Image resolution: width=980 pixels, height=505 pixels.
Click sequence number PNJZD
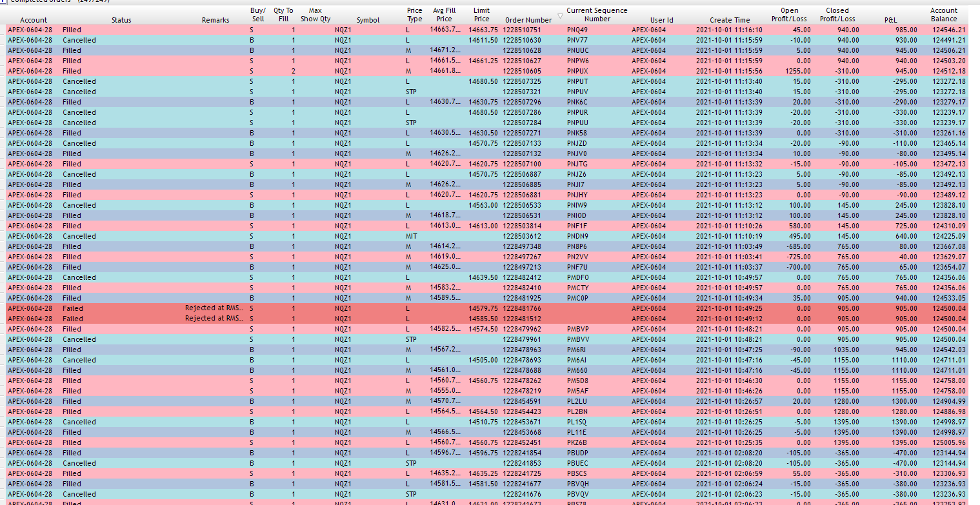coord(577,143)
